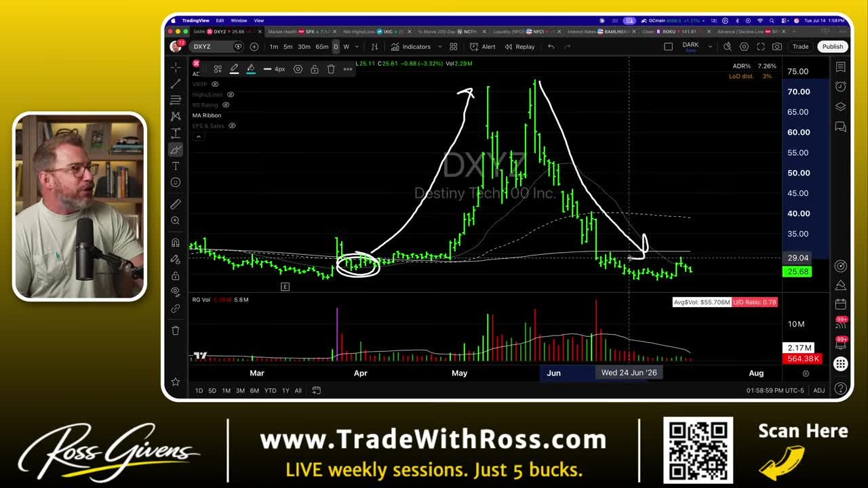Open the Indicators dialog

point(411,47)
